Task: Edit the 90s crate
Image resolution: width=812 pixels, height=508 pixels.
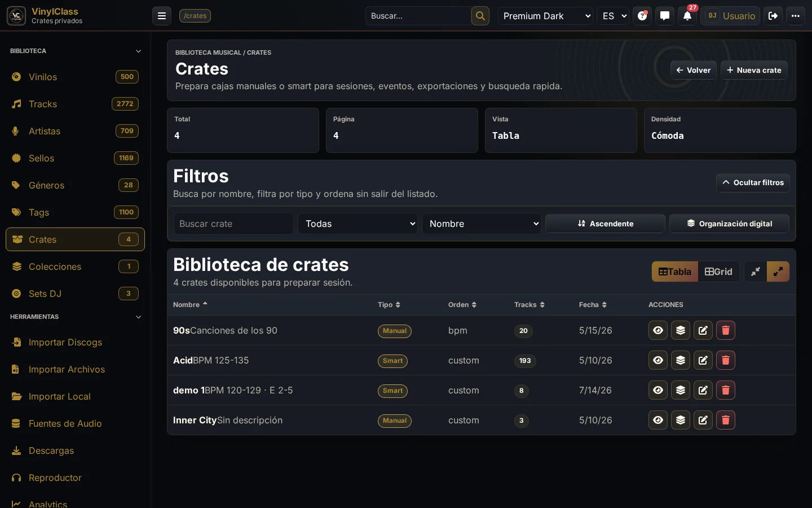Action: (703, 330)
